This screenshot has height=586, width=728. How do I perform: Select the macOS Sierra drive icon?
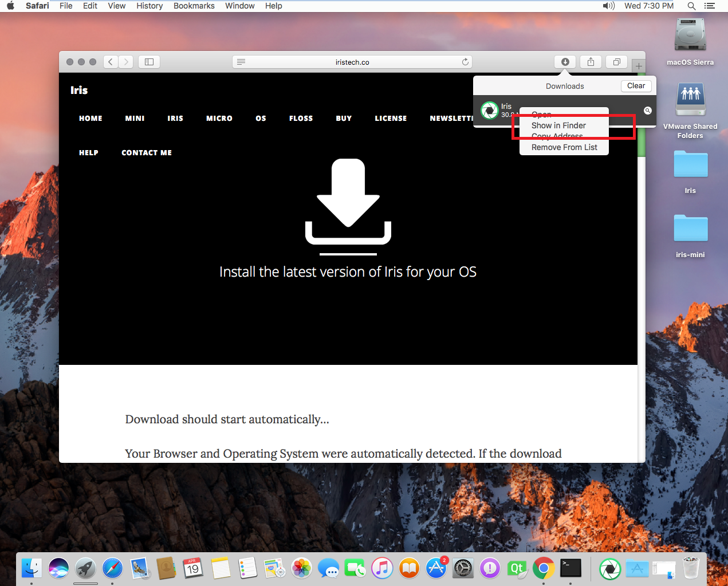pos(690,36)
